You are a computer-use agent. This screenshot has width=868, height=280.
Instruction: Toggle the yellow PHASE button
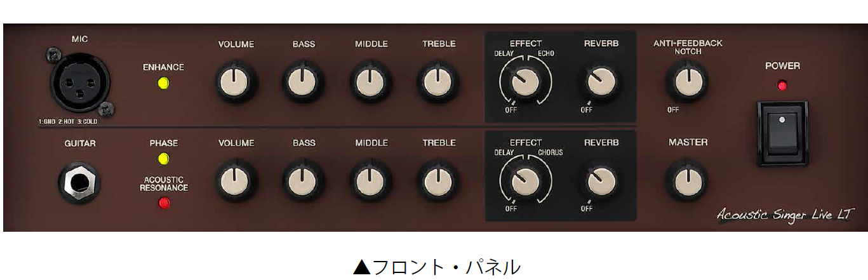164,159
